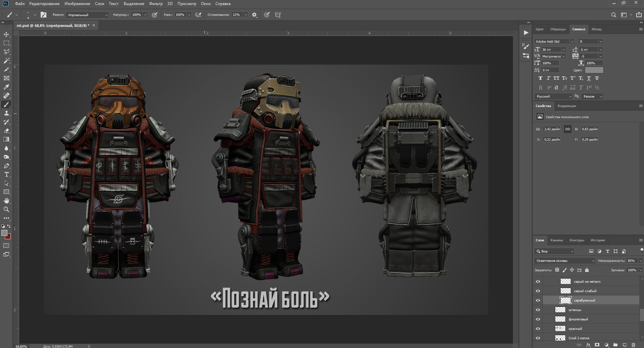644x348 pixels.
Task: Open the 'Файл' menu
Action: click(x=19, y=4)
